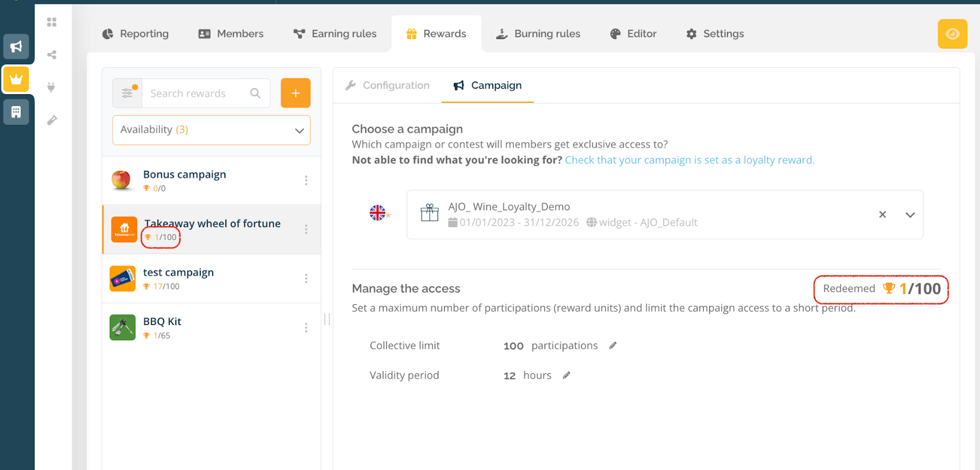Click the building icon in left sidebar

16,112
